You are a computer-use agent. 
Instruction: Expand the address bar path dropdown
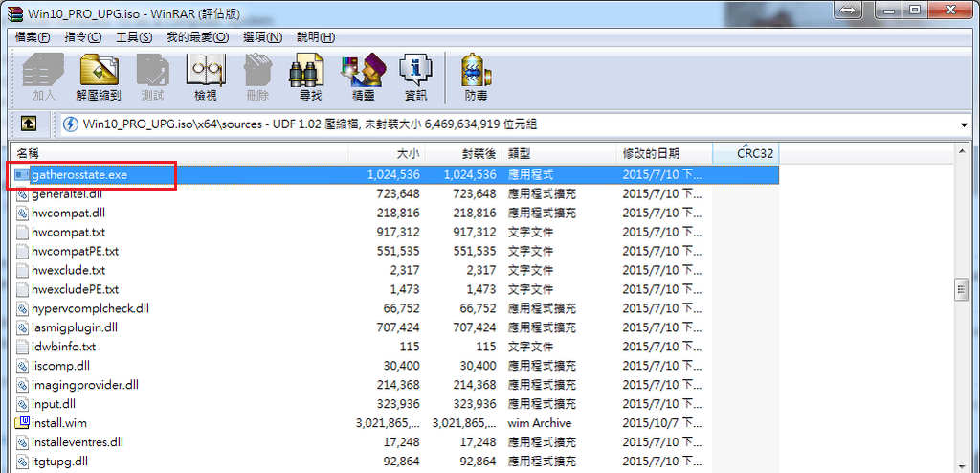tap(963, 124)
